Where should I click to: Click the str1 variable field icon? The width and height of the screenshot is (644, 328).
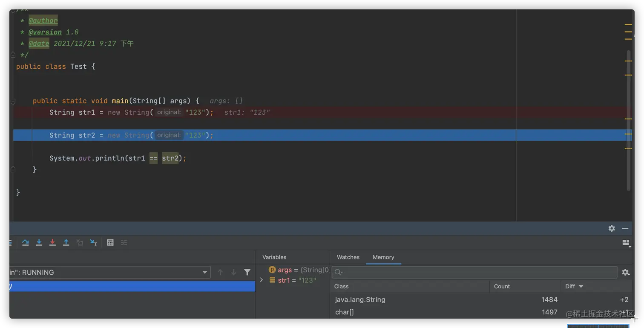(272, 280)
